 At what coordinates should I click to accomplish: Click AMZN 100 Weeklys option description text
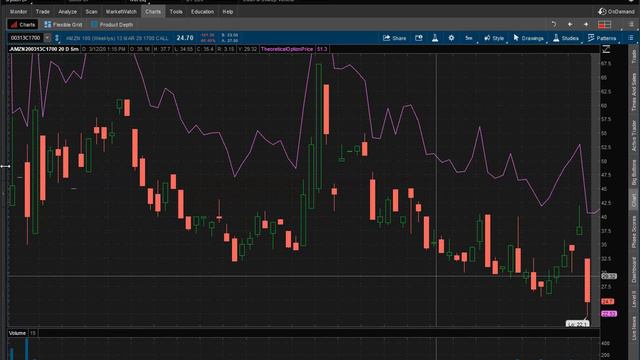(117, 38)
